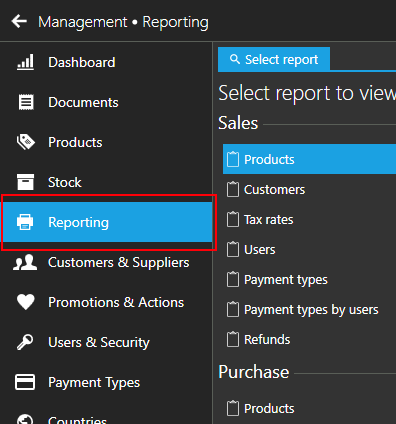The image size is (396, 424).
Task: Click clipboard icon beside Payment types by users
Action: click(233, 309)
